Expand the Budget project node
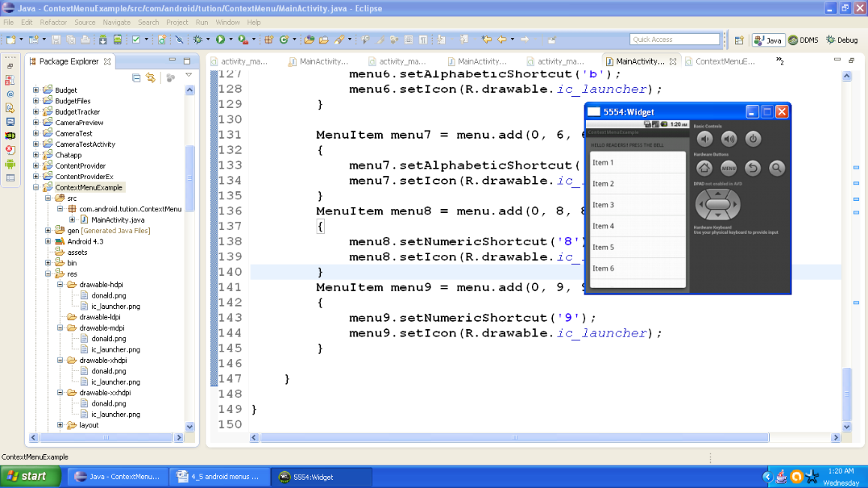868x488 pixels. [x=36, y=90]
